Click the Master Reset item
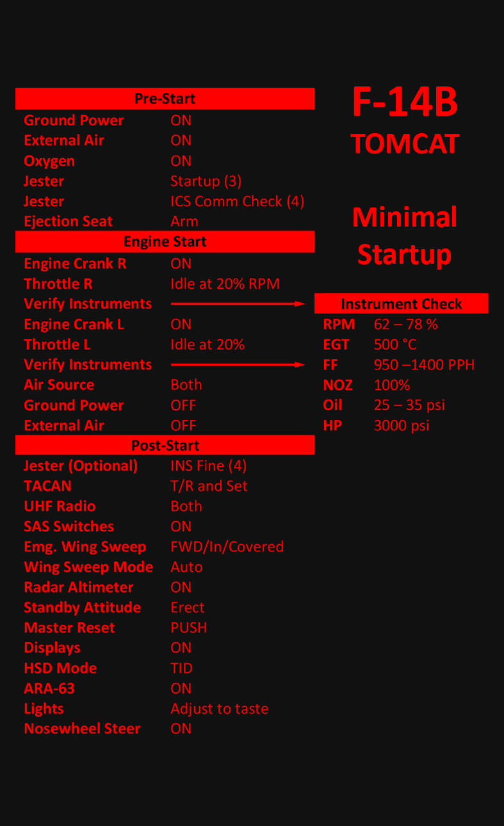The height and width of the screenshot is (826, 504). click(x=69, y=628)
